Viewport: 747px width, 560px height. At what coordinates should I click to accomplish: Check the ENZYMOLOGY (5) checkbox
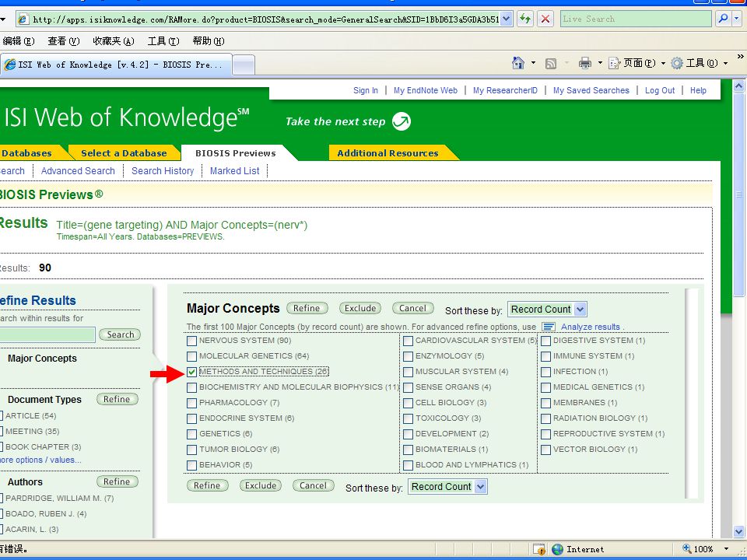tap(408, 357)
